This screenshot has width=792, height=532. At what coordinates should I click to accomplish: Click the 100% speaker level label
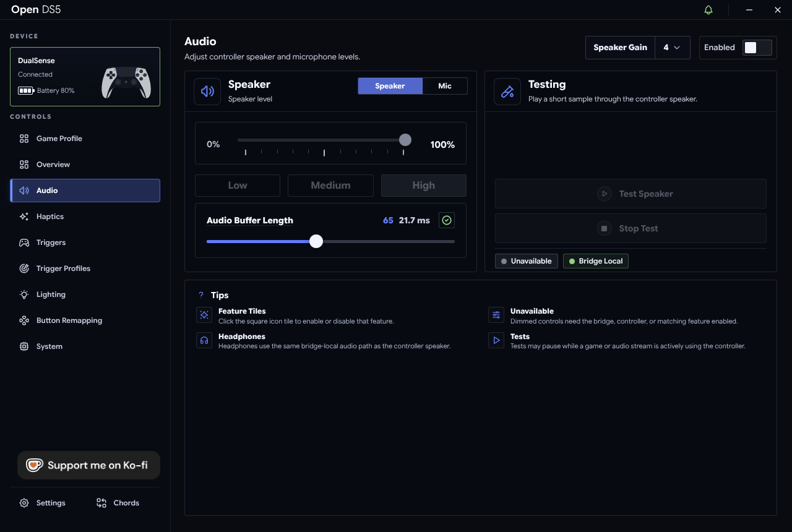(x=442, y=145)
